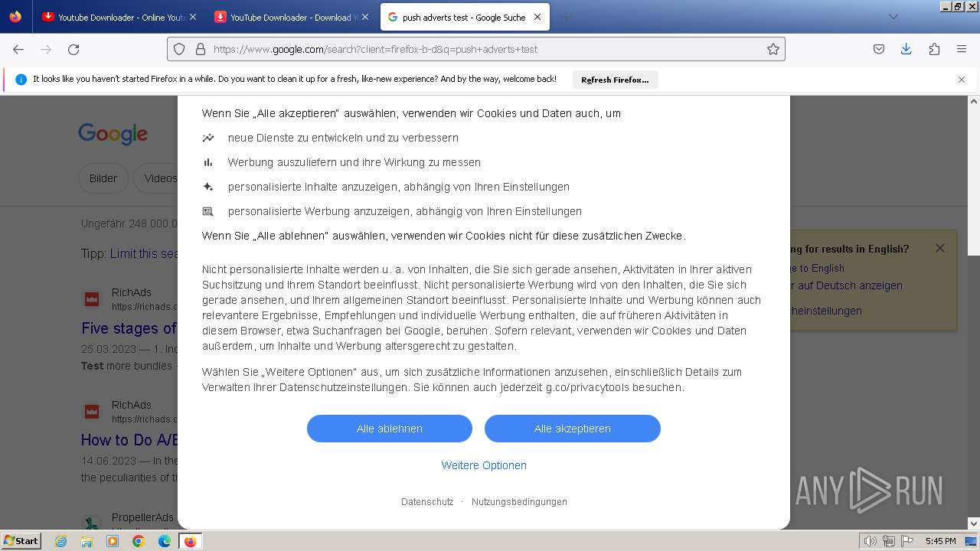Viewport: 980px width, 551px height.
Task: Click the 'to English' language link
Action: [817, 269]
